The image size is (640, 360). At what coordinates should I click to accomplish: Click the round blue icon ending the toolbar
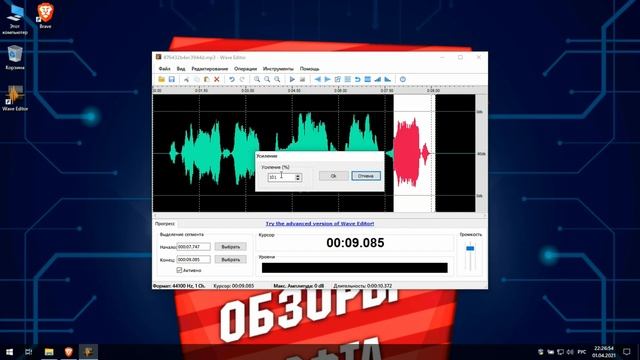coord(403,79)
